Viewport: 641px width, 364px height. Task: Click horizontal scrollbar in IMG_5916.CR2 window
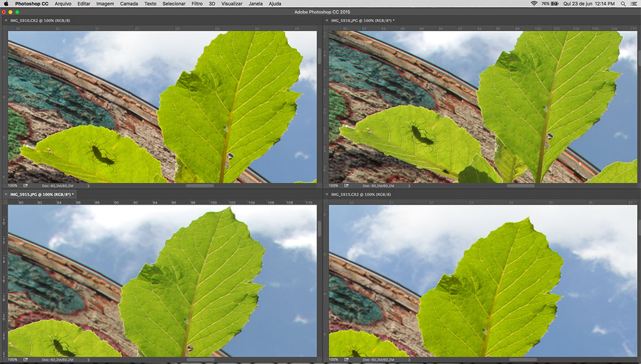(x=199, y=186)
